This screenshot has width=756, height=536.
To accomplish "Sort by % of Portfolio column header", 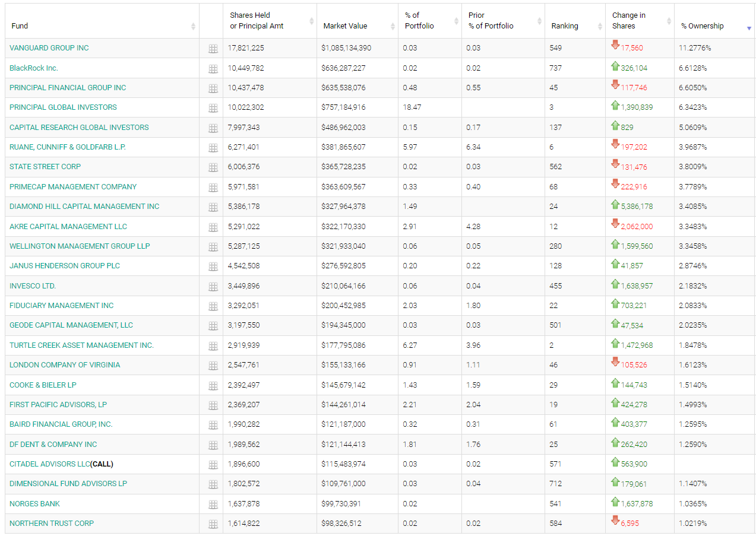I will click(x=430, y=21).
